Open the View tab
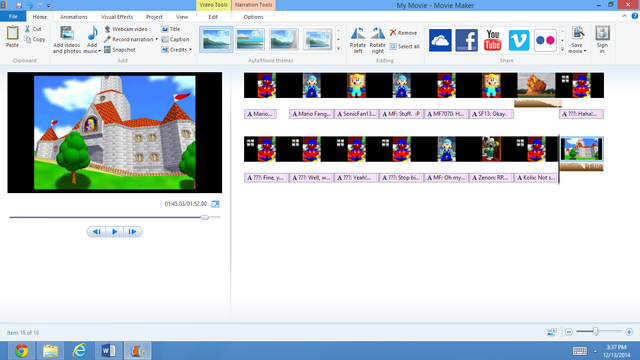 coord(182,17)
